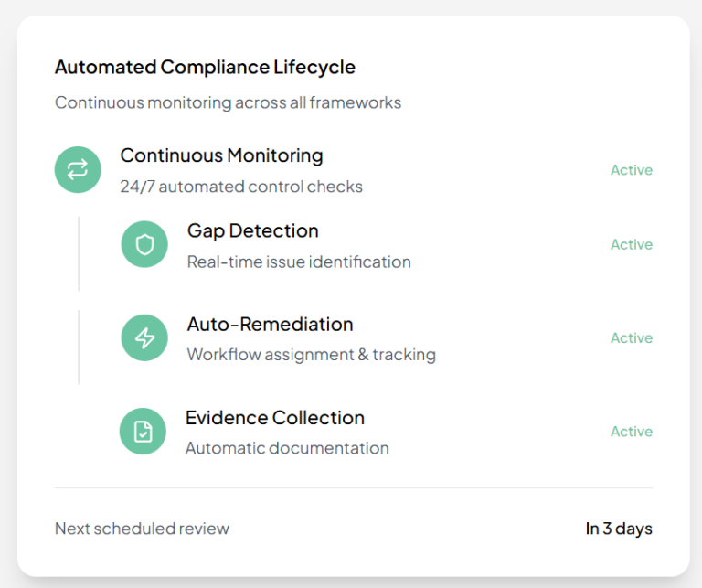Select the Auto-Remediation lightning bolt icon
This screenshot has width=702, height=588.
point(144,337)
